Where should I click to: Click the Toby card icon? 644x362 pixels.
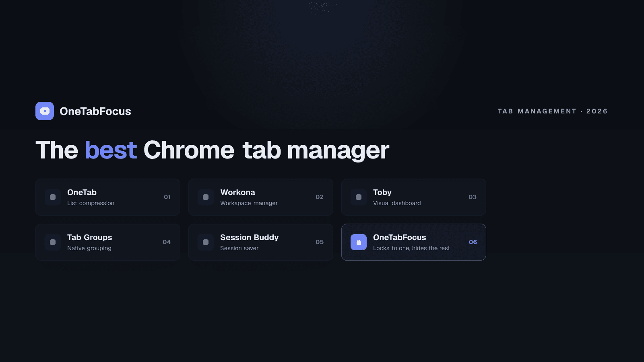pos(359,197)
